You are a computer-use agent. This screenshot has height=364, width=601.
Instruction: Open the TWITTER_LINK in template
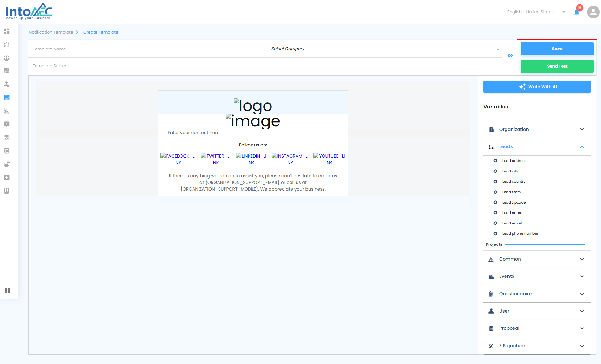tap(216, 159)
